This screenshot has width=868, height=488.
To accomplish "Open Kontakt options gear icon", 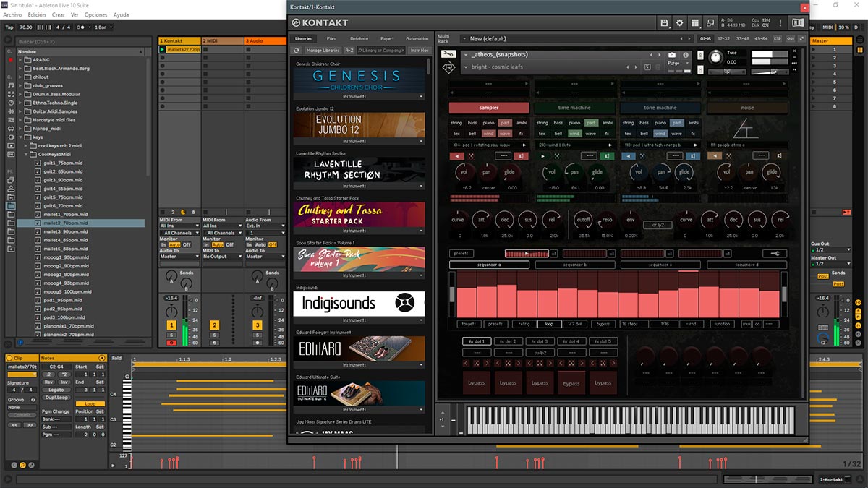I will coord(680,23).
